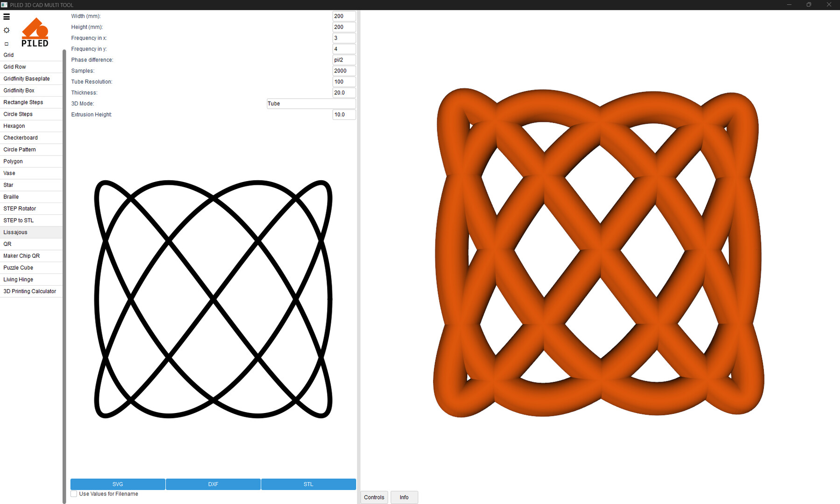The image size is (840, 504).
Task: Restore the window using the title bar button
Action: (809, 5)
